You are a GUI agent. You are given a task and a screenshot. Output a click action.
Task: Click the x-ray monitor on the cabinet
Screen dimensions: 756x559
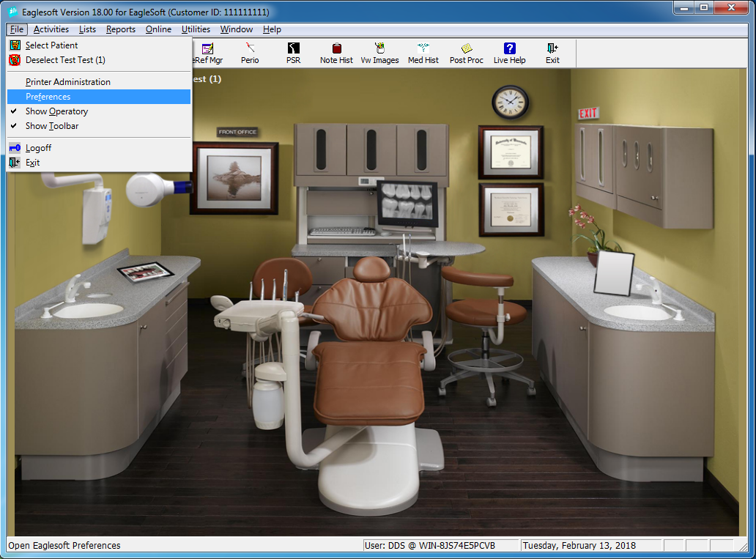click(x=407, y=204)
